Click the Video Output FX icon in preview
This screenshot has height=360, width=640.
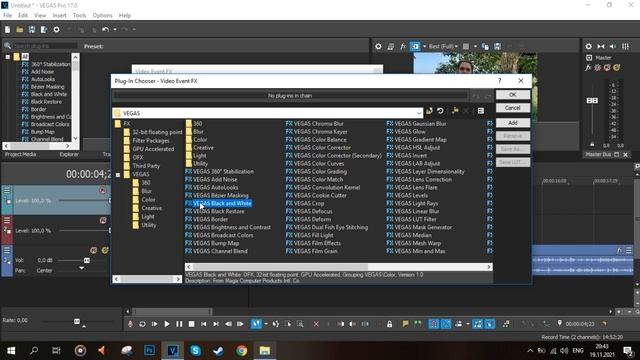tap(403, 47)
